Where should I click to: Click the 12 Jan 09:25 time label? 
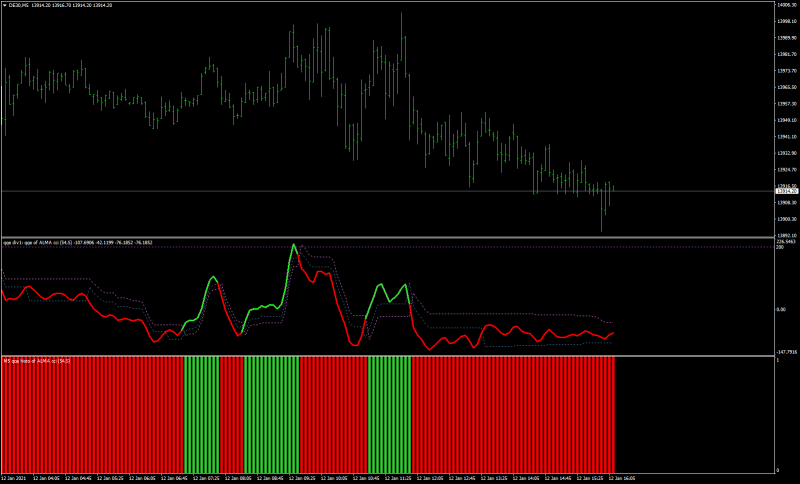(303, 479)
